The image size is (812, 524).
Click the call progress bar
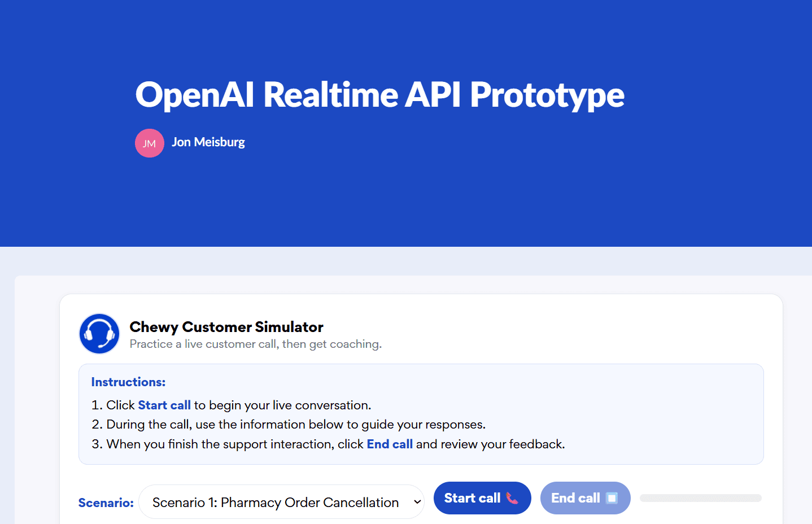700,498
